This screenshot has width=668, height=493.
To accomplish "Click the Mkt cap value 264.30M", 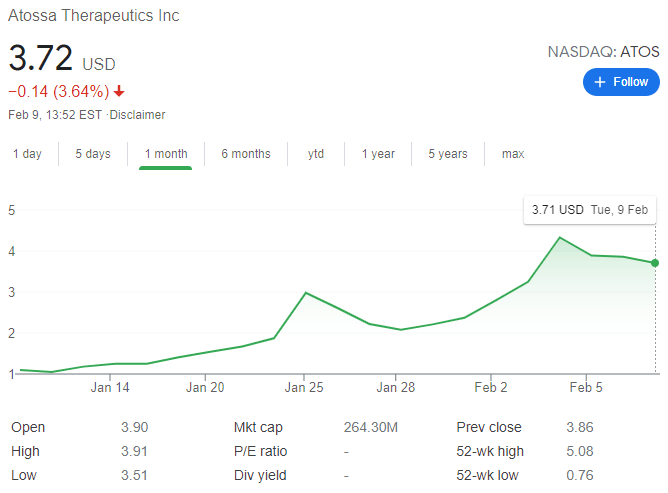I will point(370,427).
